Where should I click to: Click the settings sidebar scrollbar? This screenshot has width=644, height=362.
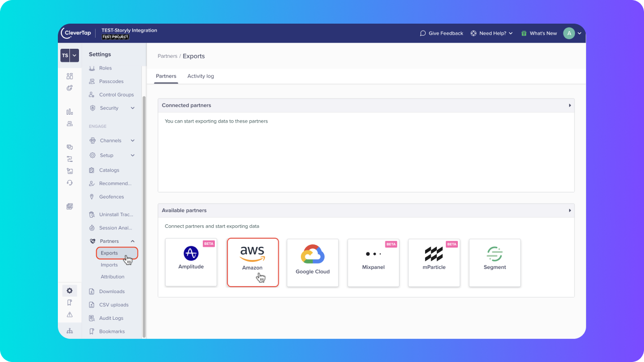(144, 216)
